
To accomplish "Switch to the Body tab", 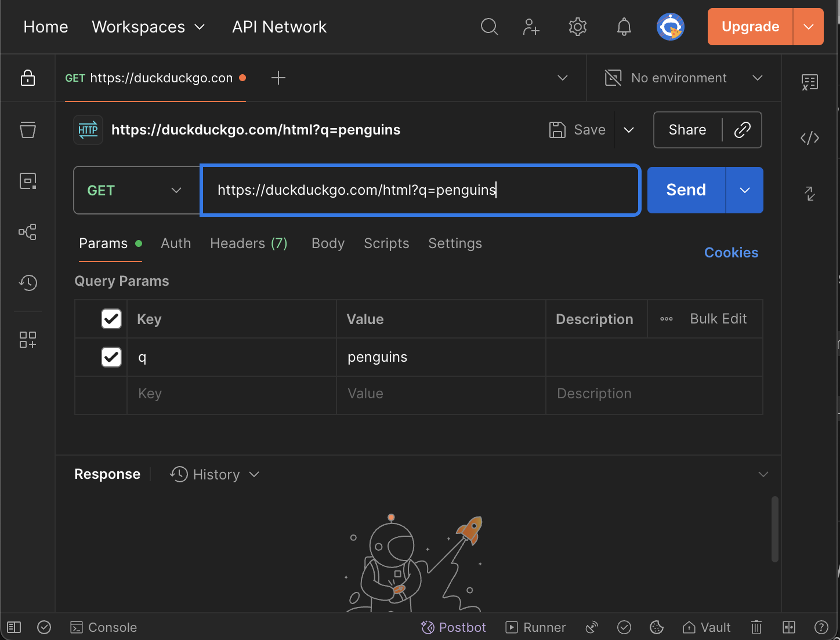I will tap(328, 243).
